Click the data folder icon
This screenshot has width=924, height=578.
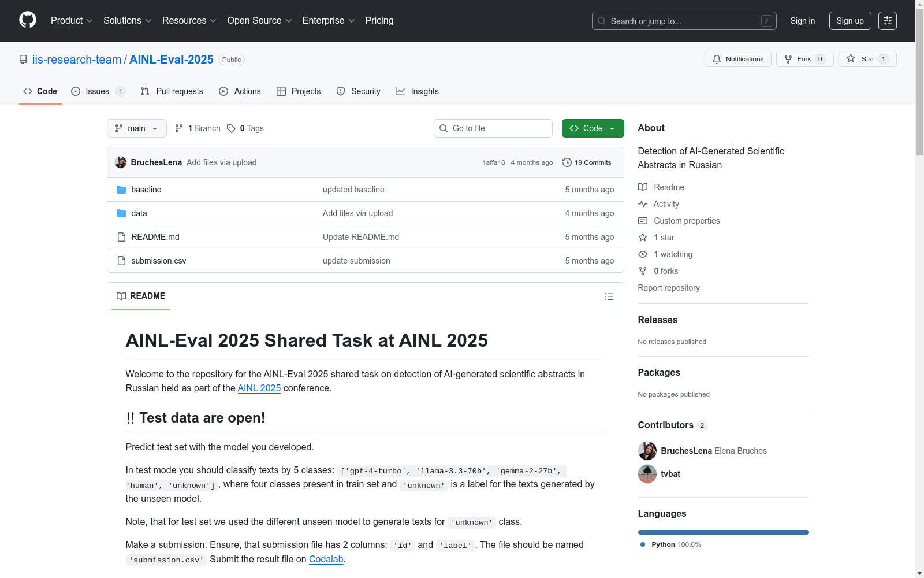pyautogui.click(x=121, y=213)
